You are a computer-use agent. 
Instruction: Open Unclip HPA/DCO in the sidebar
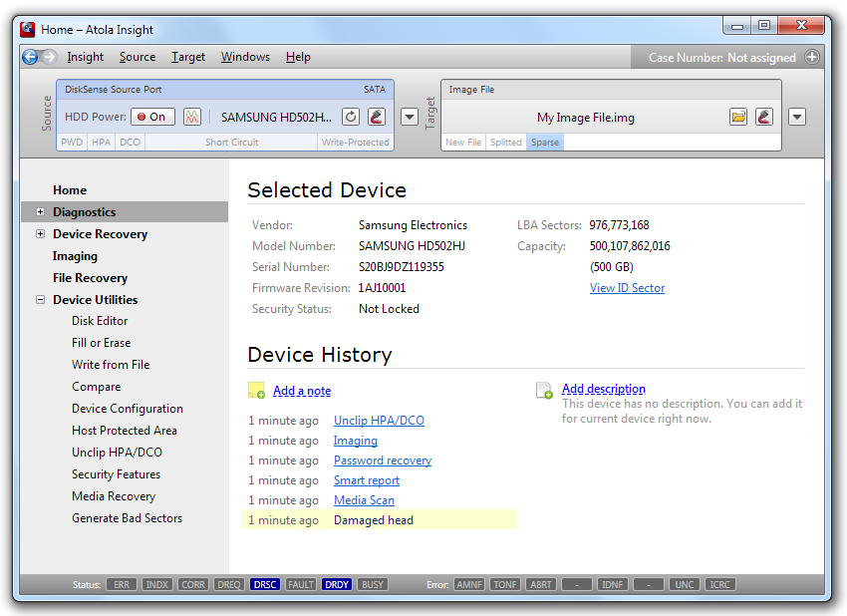point(118,453)
